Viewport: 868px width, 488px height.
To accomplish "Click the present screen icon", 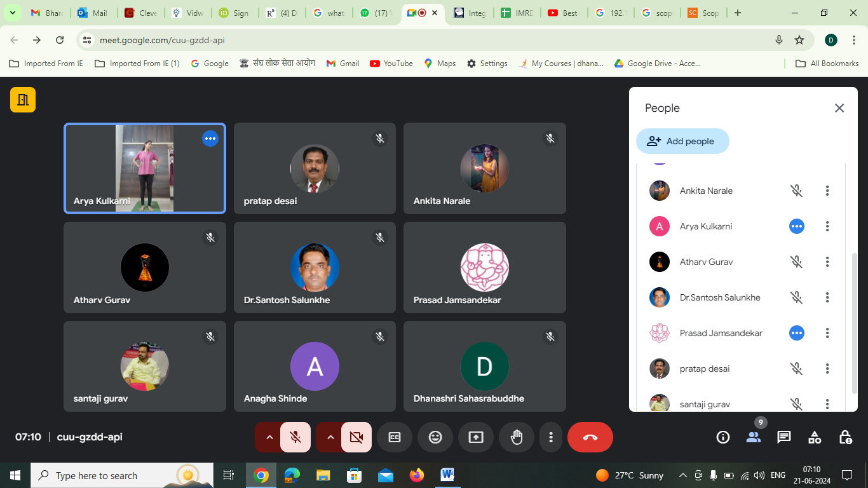I will coord(476,437).
